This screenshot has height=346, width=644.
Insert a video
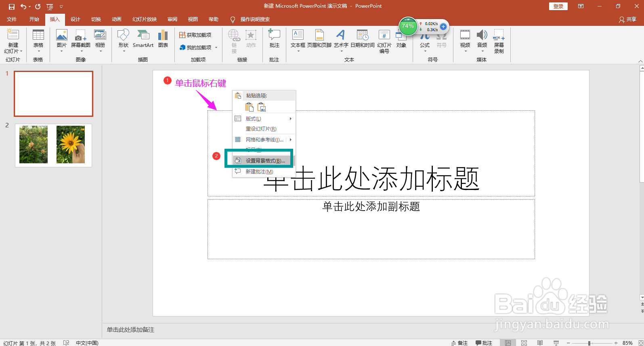coord(465,41)
